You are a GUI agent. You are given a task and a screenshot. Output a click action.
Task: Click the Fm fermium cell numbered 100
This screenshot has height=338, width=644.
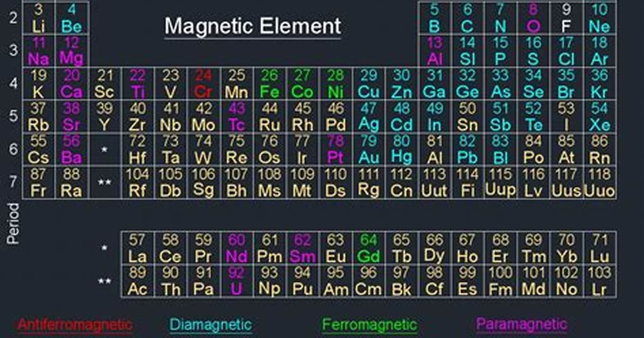tap(501, 281)
